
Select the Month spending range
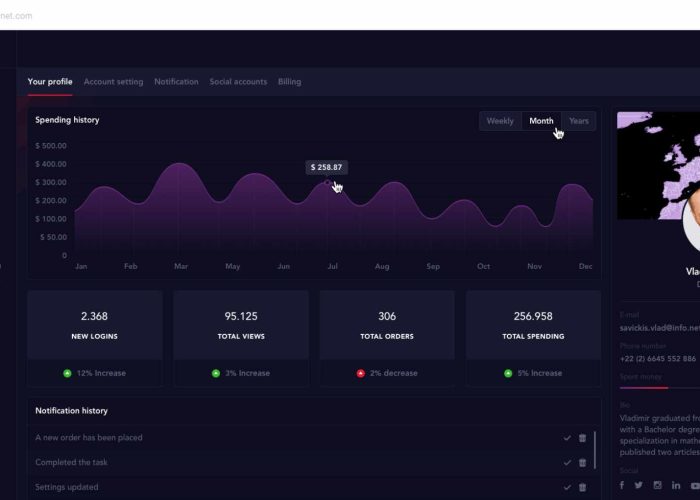541,121
